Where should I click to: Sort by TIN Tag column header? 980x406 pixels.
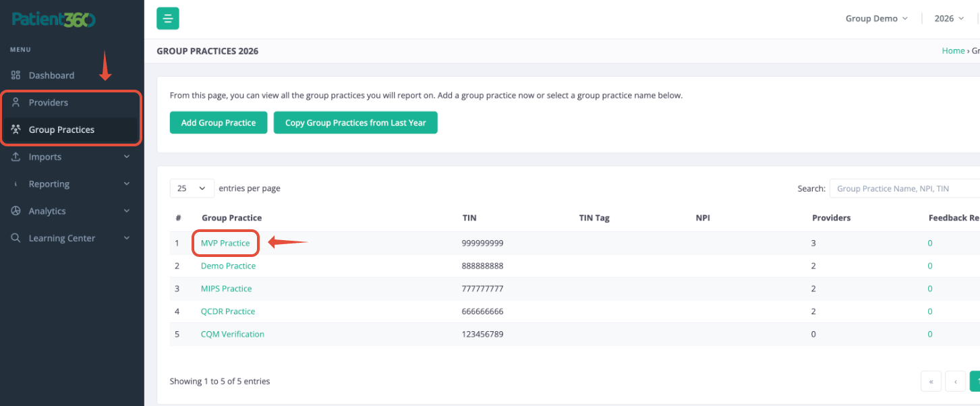tap(594, 218)
